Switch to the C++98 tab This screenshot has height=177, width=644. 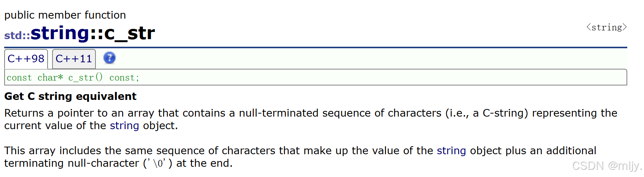26,59
